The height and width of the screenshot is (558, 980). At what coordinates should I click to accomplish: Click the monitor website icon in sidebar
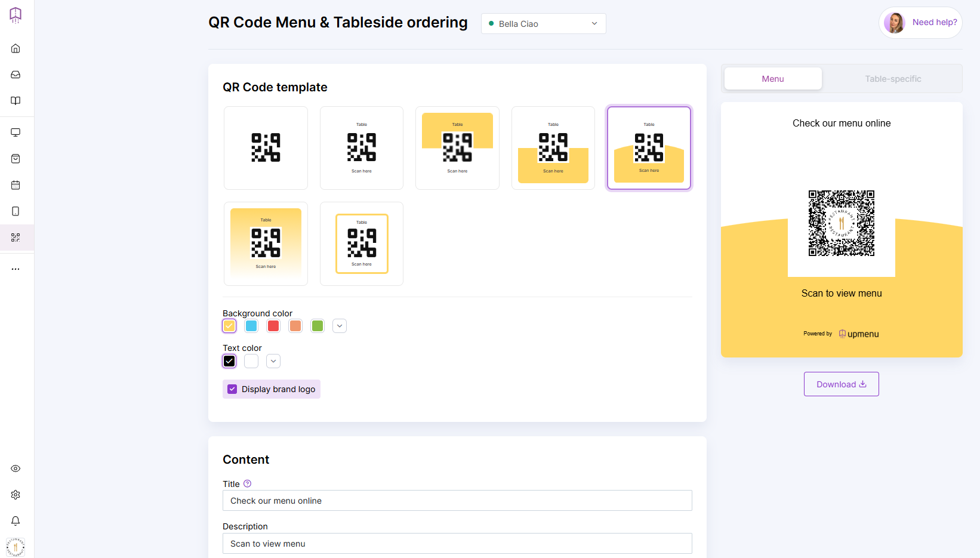tap(16, 132)
